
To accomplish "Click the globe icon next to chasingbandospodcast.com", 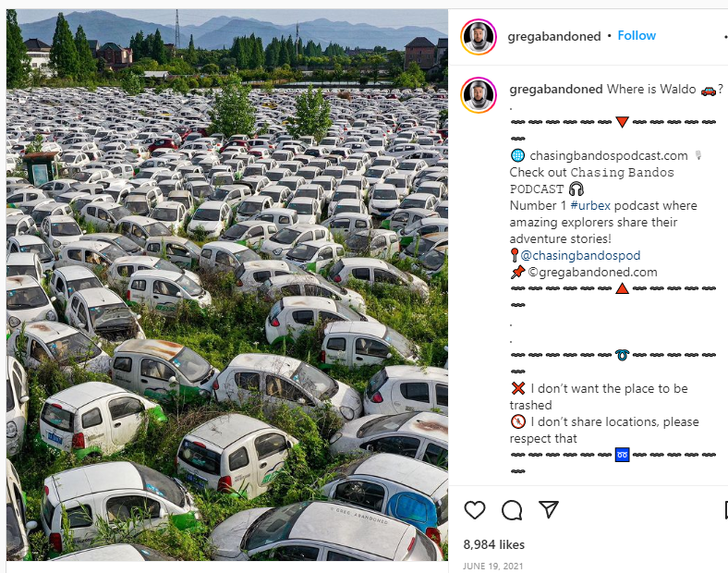I will (517, 155).
